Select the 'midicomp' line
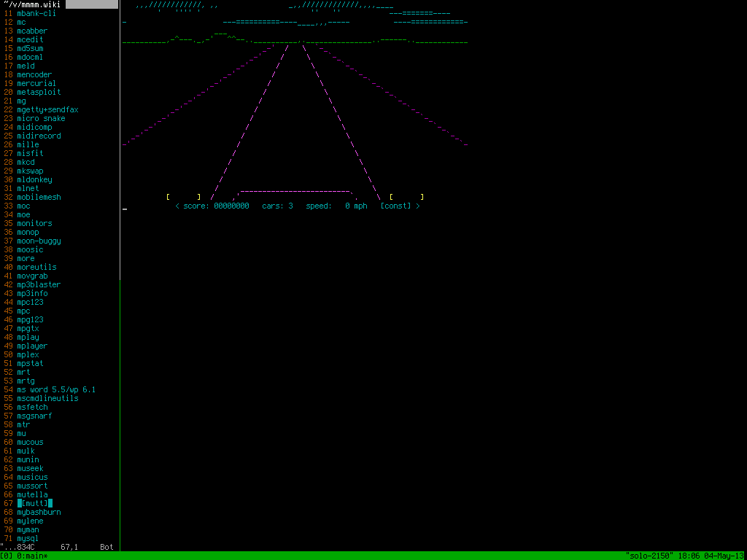 pyautogui.click(x=34, y=127)
